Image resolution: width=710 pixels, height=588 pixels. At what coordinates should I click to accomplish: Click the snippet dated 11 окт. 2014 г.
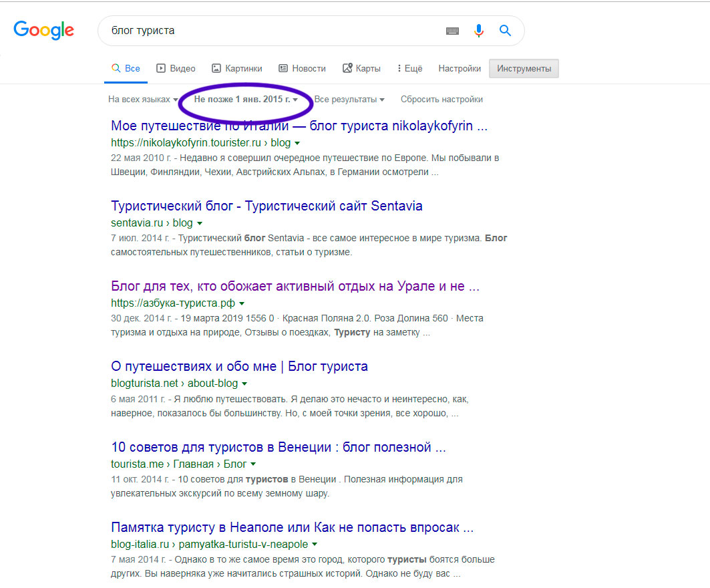point(287,486)
